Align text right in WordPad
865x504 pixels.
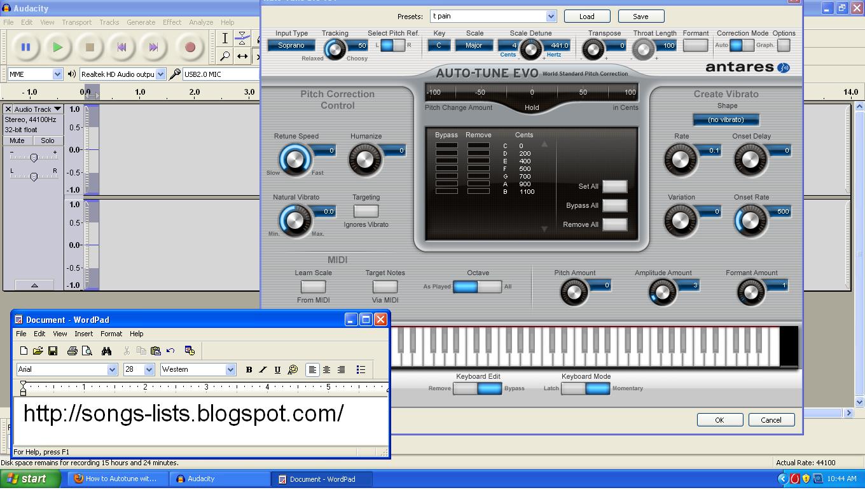(x=341, y=370)
